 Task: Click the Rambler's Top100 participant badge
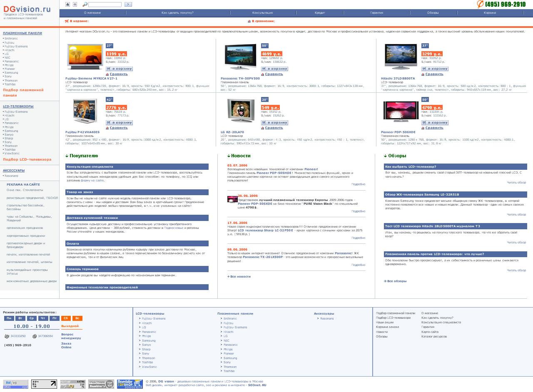click(101, 384)
